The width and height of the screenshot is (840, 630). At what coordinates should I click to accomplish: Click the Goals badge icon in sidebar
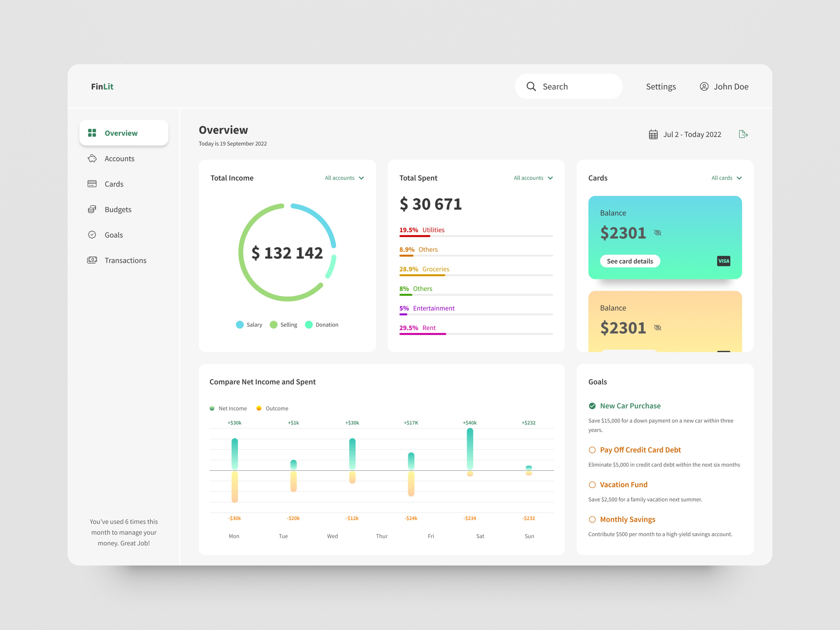coord(92,235)
